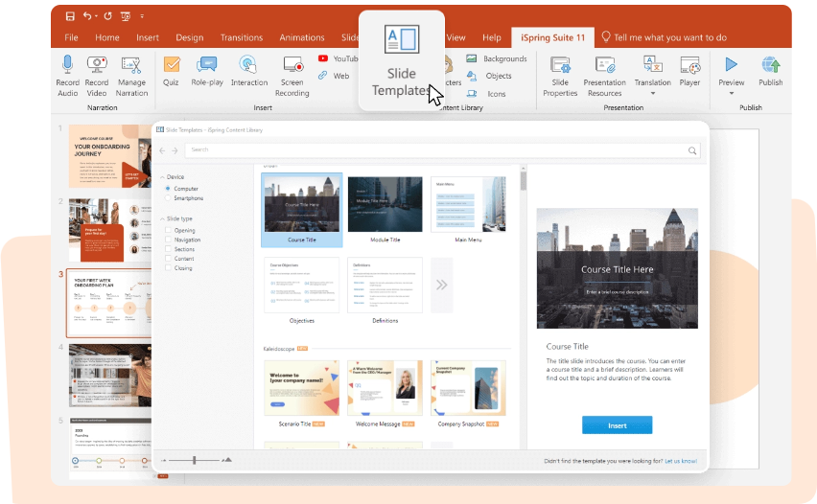817x504 pixels.
Task: Click the Web object link icon
Action: 323,76
